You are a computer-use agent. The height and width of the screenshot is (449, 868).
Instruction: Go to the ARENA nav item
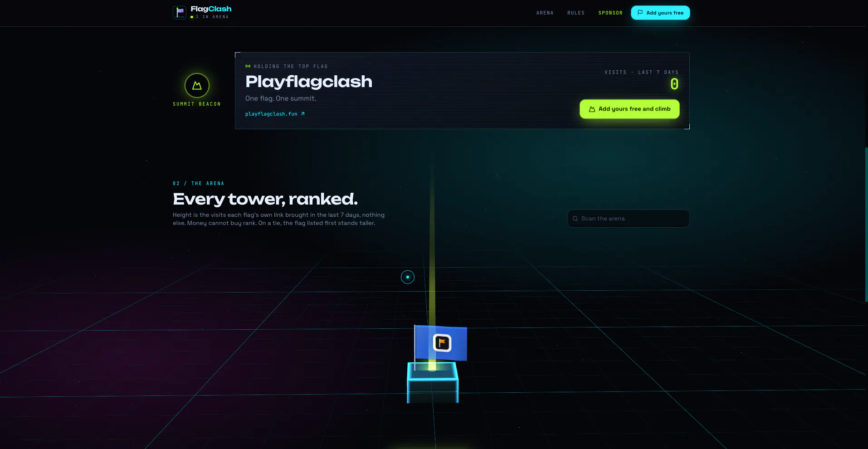pos(545,13)
